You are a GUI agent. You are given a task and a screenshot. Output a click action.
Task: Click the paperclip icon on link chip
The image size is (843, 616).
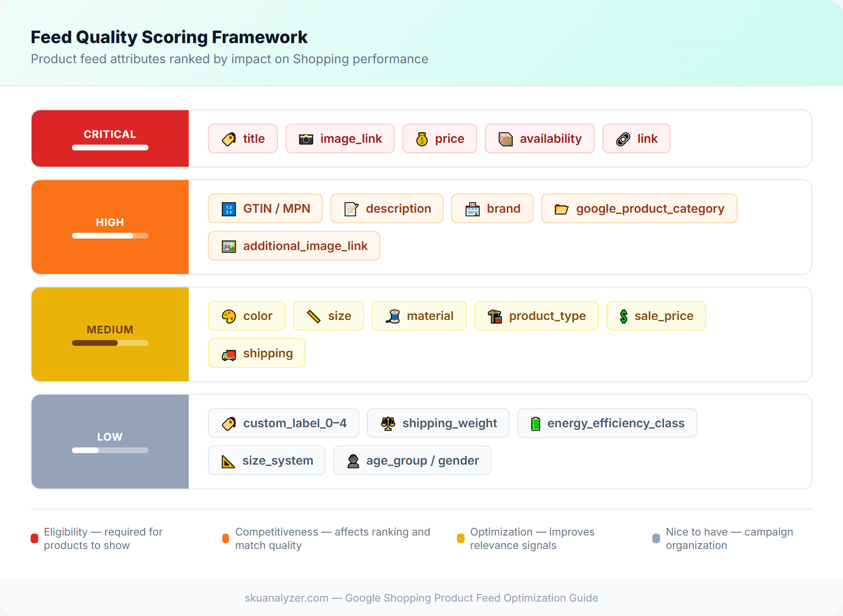pyautogui.click(x=623, y=138)
